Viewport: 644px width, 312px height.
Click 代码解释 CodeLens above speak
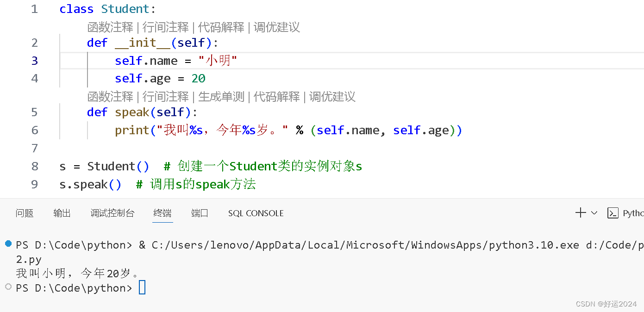pyautogui.click(x=278, y=97)
